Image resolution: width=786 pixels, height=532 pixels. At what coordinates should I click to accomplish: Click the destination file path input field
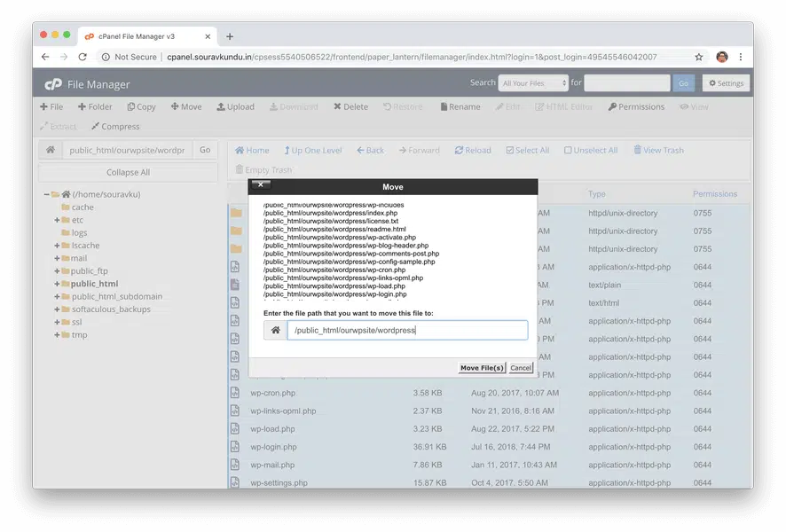click(x=407, y=331)
